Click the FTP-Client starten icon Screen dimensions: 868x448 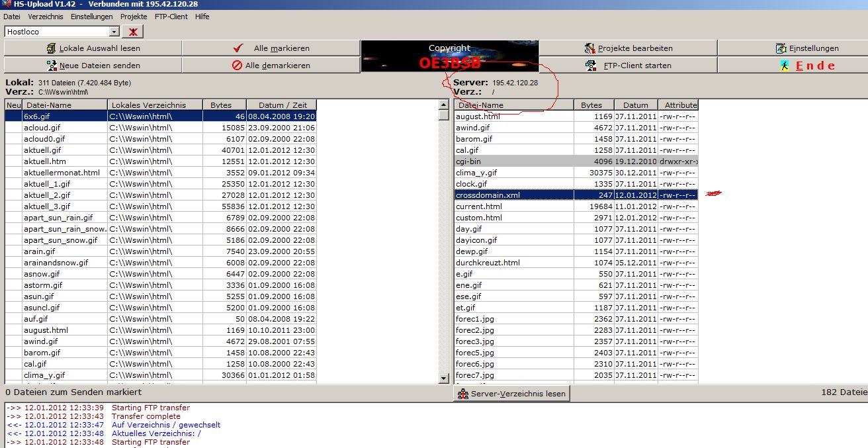pos(591,66)
